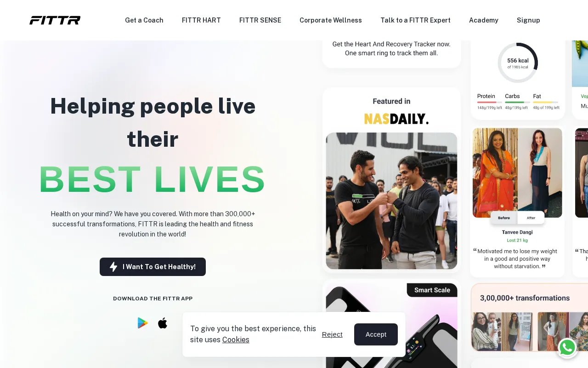Click the FITTR logo
This screenshot has height=368, width=588.
(55, 20)
